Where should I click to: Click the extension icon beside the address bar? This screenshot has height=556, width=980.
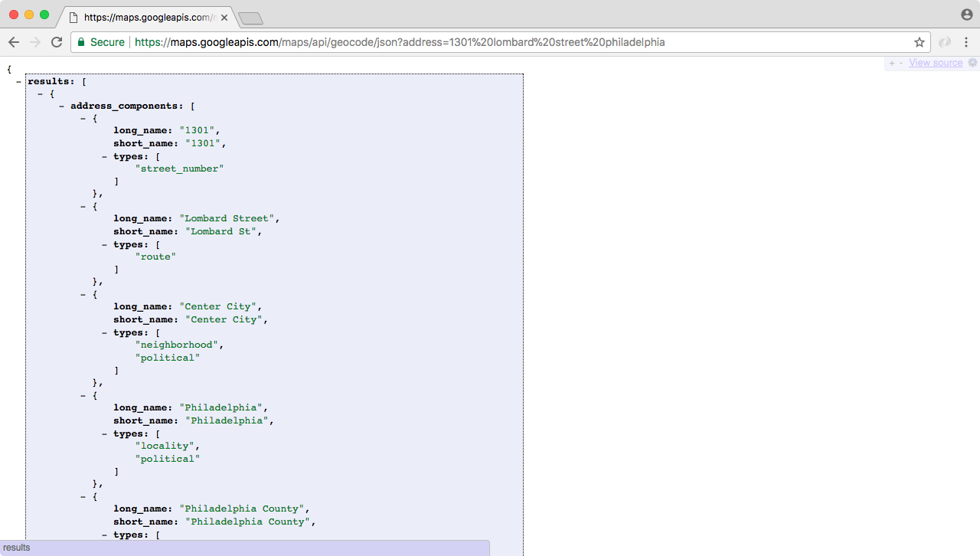[945, 42]
